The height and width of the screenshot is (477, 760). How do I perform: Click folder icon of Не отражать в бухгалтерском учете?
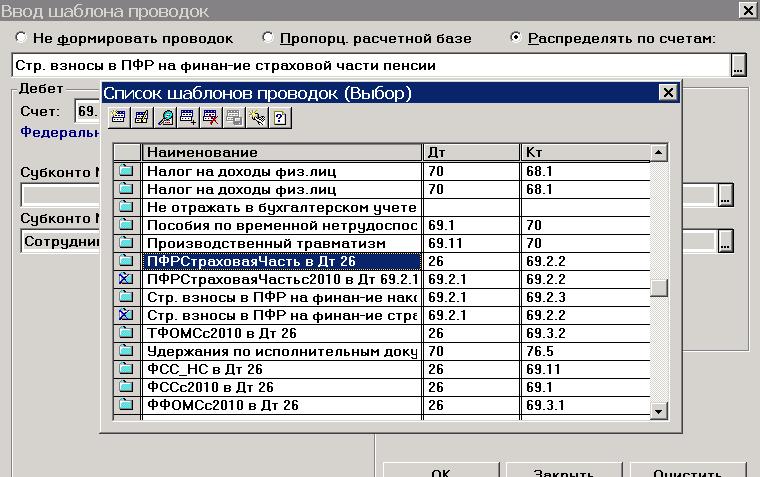point(127,207)
